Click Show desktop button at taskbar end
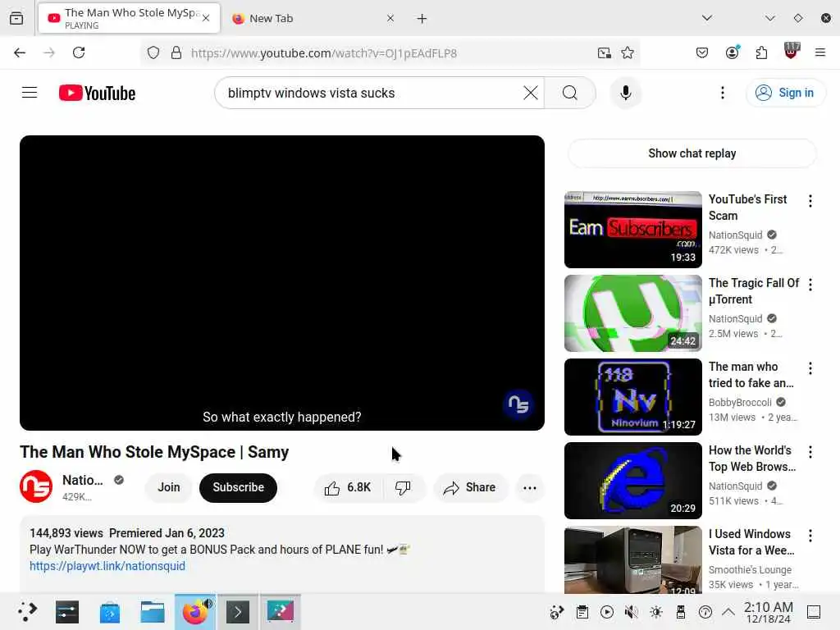 [814, 612]
